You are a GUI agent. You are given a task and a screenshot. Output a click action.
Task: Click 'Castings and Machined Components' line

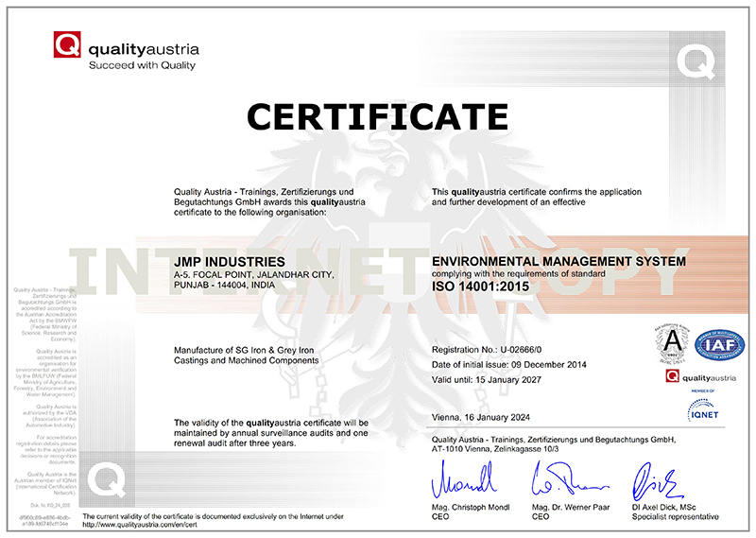point(247,360)
